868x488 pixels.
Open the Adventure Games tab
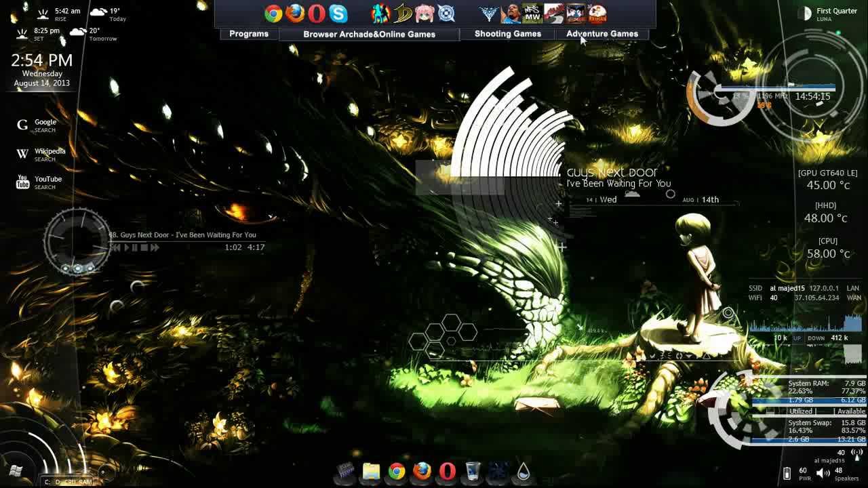[602, 34]
